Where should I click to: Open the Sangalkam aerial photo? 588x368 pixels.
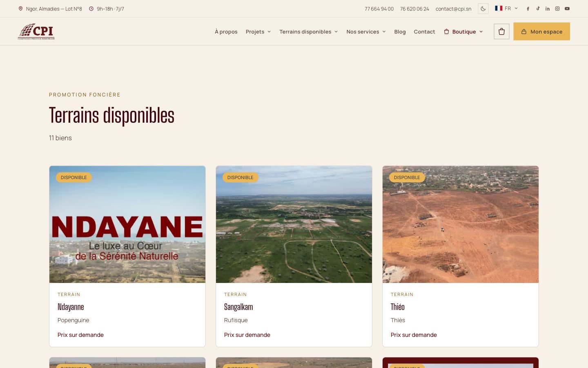tap(294, 224)
